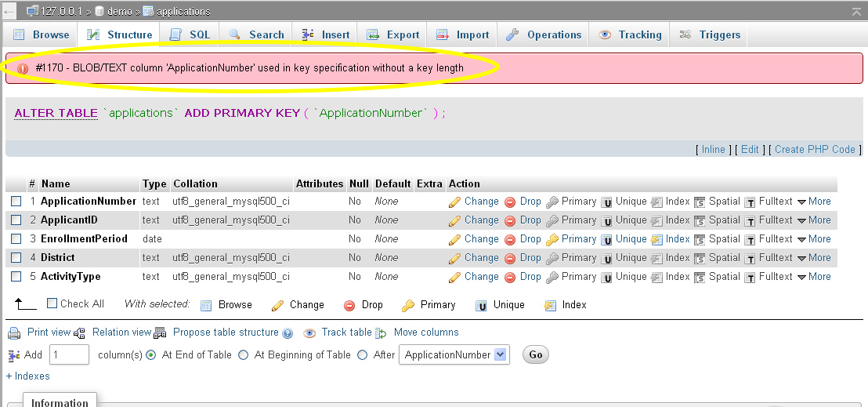This screenshot has height=407, width=868.
Task: Tick the checkbox for ActivityType row
Action: (16, 277)
